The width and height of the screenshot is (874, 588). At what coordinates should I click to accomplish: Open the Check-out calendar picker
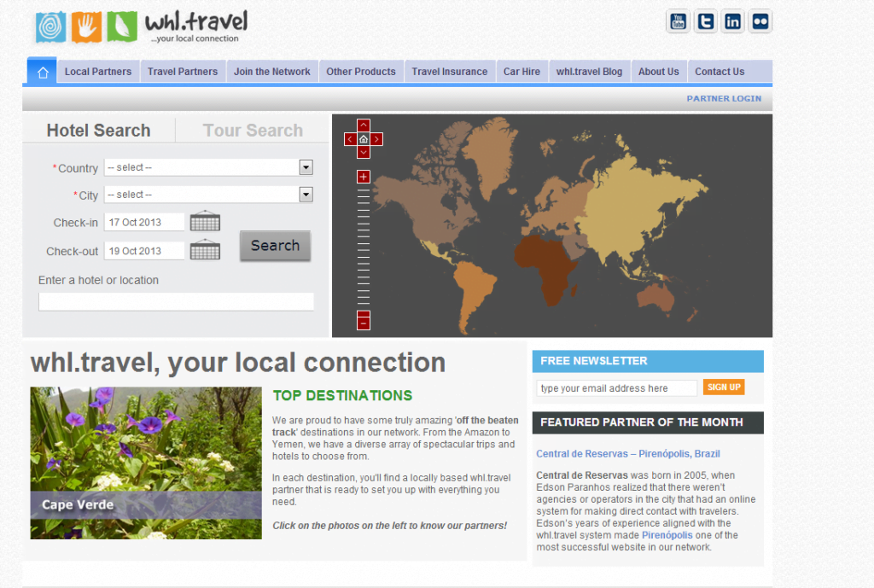[205, 250]
